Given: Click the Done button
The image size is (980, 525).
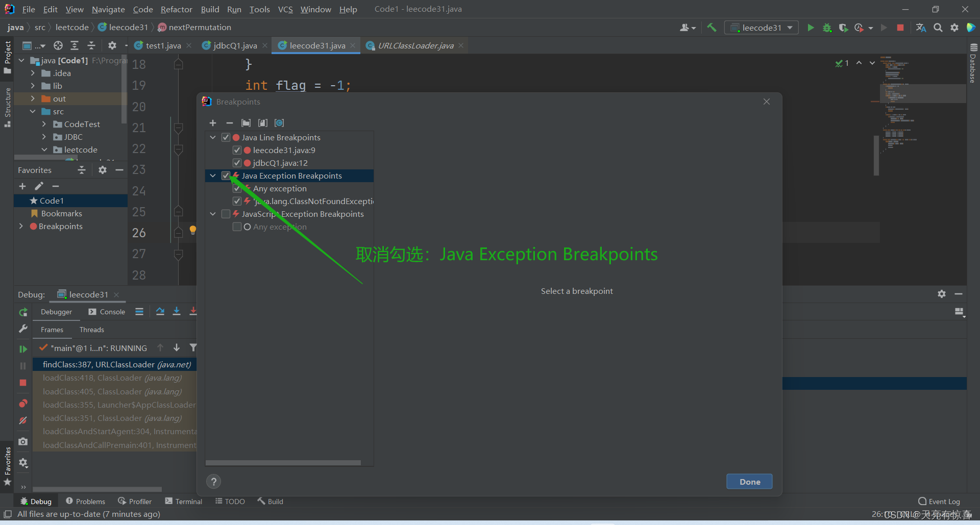Looking at the screenshot, I should coord(749,482).
